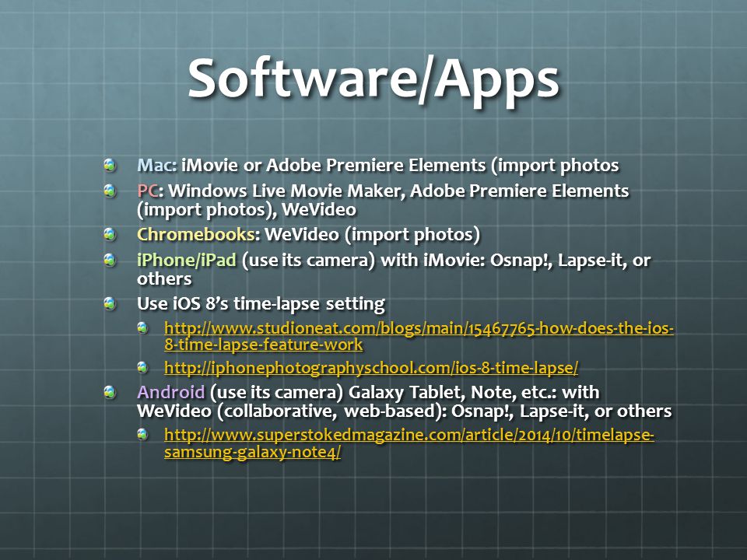Viewport: 747px width, 560px height.
Task: Click 'Galaxy Tablet, Note, etc.' text
Action: (x=452, y=392)
